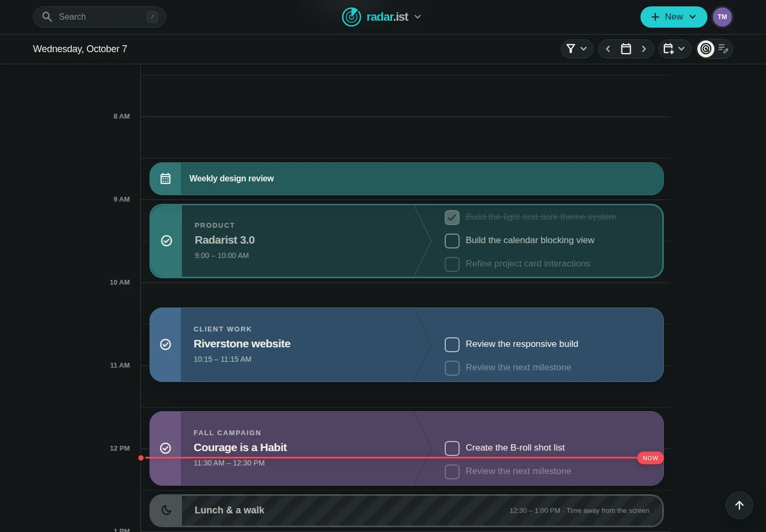This screenshot has height=532, width=766.
Task: Open the date picker calendar icon
Action: (x=626, y=49)
